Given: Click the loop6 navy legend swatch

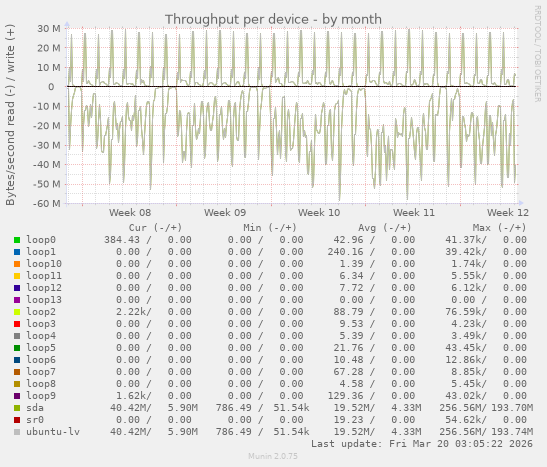Looking at the screenshot, I should click(x=17, y=360).
